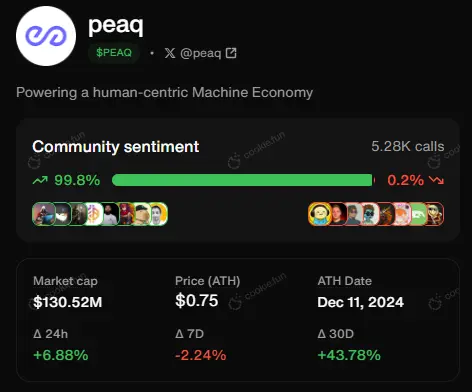
Task: Click the green bullish trend arrow icon
Action: coord(40,180)
